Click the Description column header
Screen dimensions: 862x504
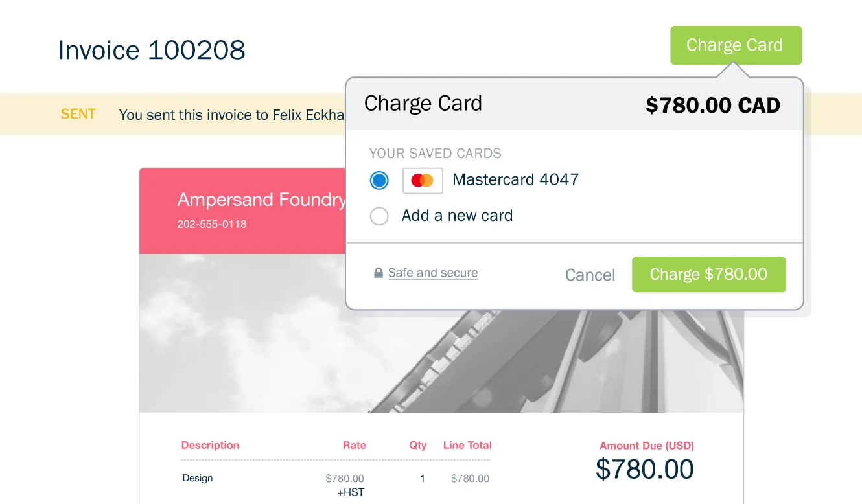[210, 445]
